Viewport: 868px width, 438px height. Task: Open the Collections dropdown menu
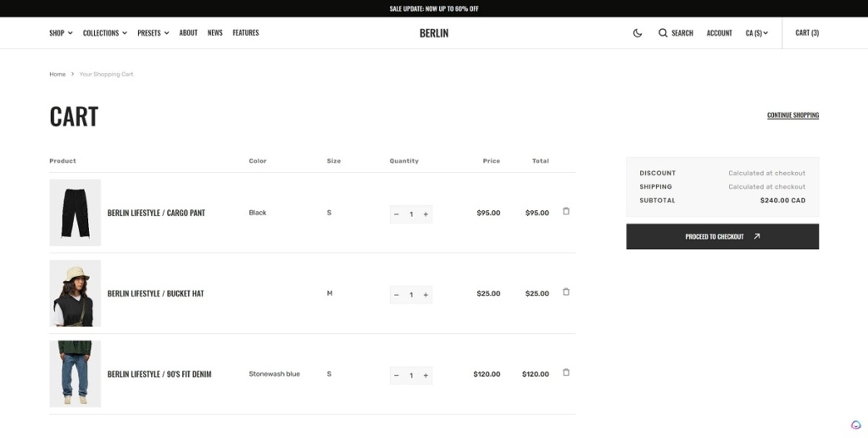click(x=104, y=33)
